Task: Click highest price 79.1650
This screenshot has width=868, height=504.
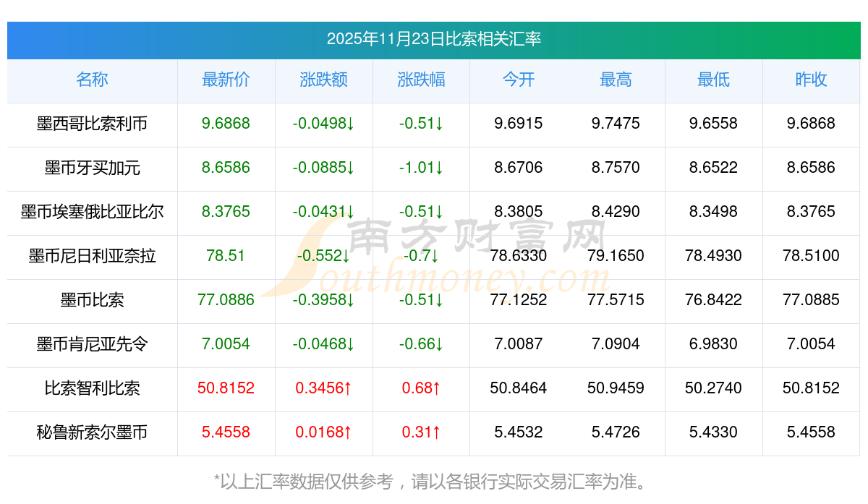Action: pos(616,256)
